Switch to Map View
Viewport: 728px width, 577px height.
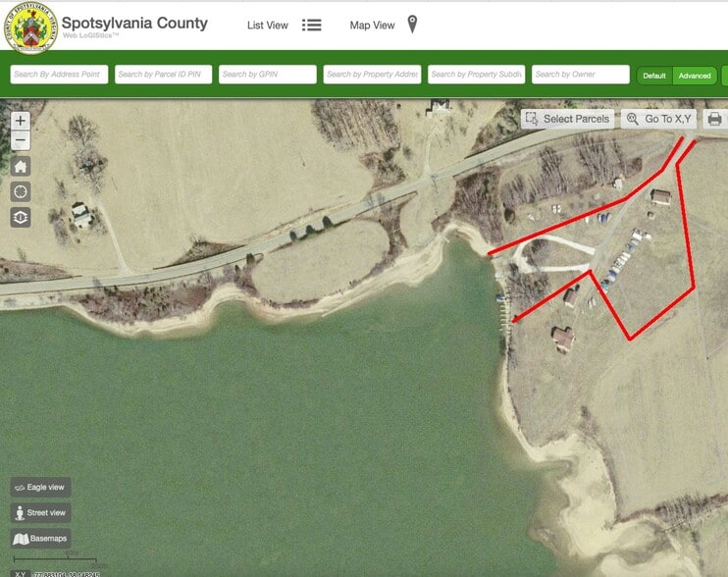pyautogui.click(x=373, y=26)
